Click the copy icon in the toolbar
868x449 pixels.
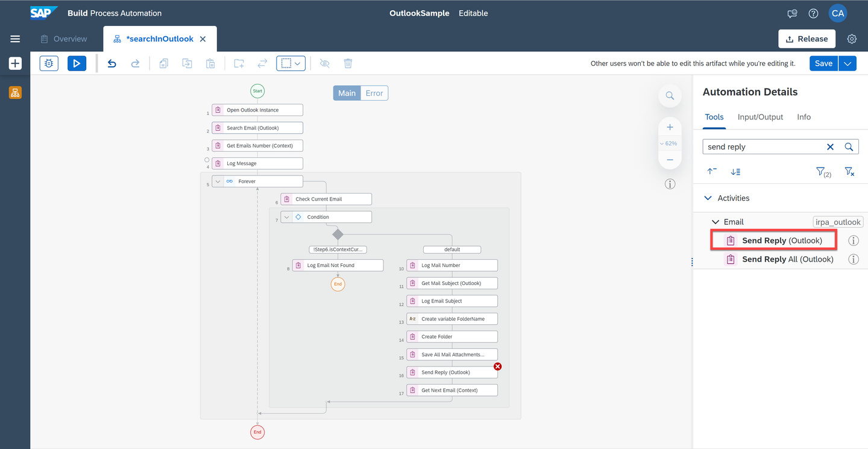[163, 63]
